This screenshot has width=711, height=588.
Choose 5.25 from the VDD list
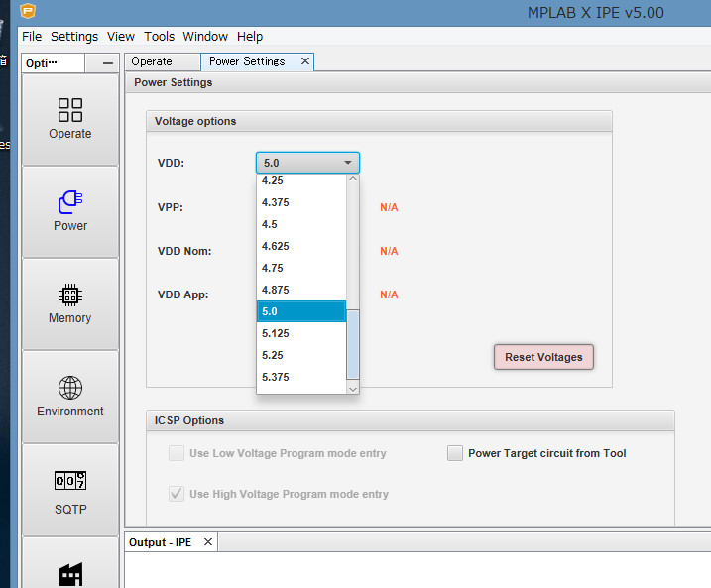pos(301,355)
